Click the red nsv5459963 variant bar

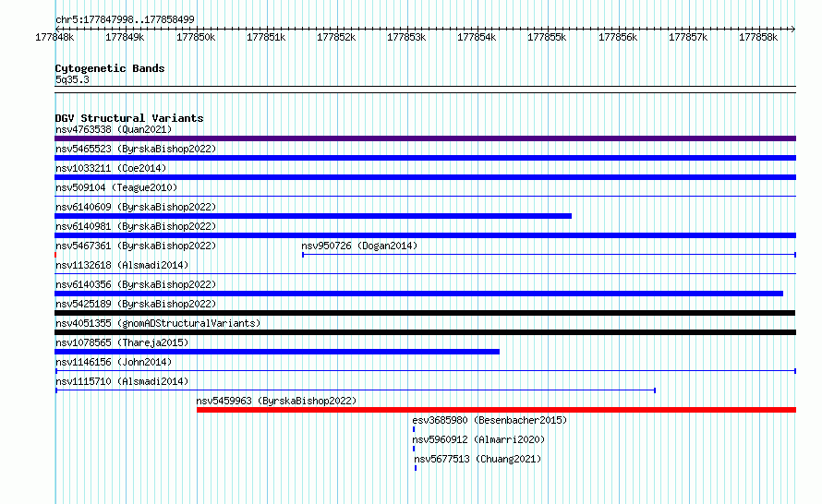tap(497, 410)
